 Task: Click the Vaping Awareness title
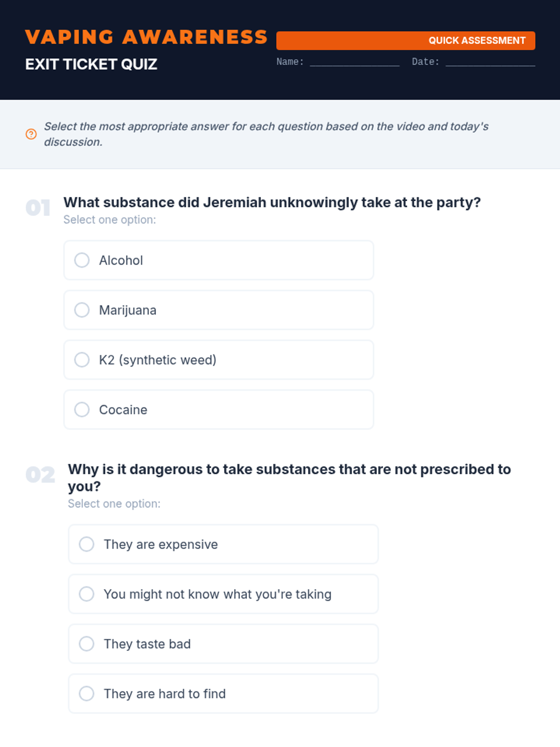[146, 37]
